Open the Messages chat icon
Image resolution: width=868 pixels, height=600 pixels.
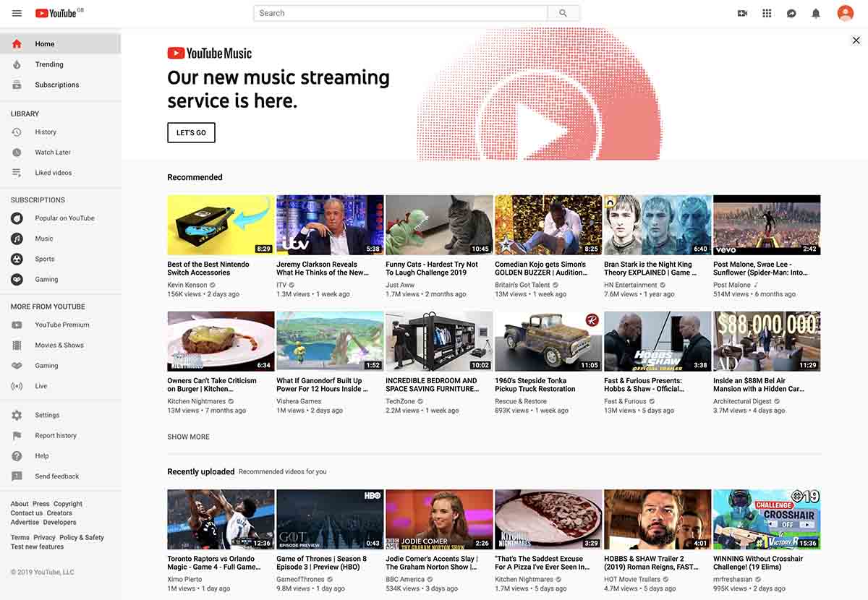click(790, 12)
